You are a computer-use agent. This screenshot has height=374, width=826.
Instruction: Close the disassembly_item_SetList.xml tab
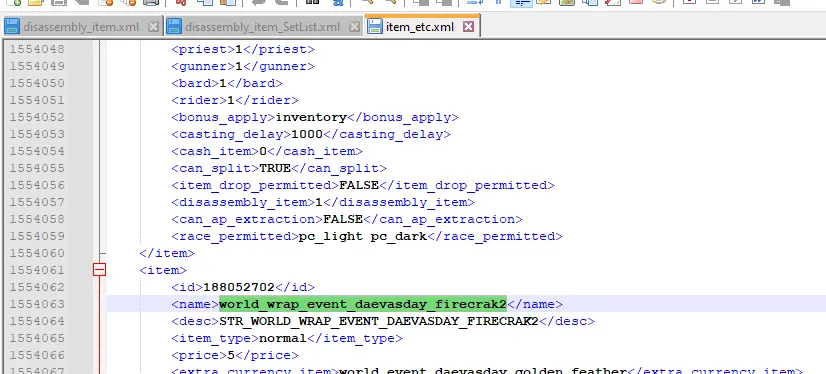pos(355,26)
